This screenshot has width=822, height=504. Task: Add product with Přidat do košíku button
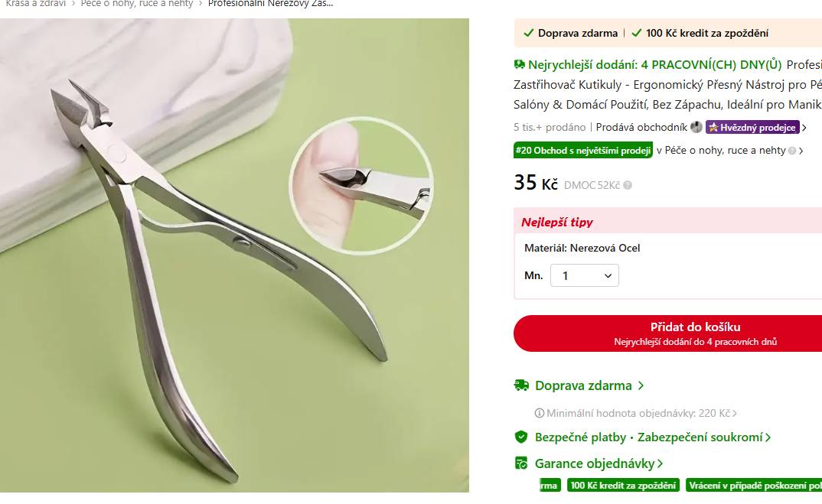pos(668,333)
